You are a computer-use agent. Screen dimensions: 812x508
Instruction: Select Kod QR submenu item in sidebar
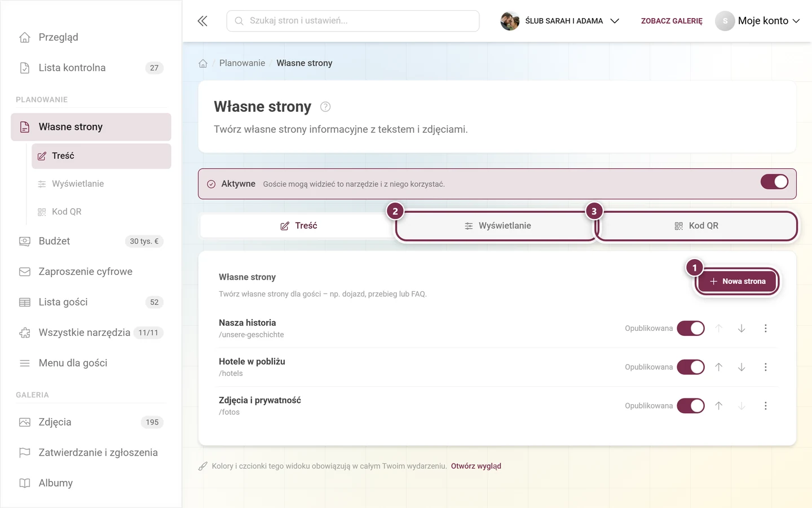[x=101, y=212]
